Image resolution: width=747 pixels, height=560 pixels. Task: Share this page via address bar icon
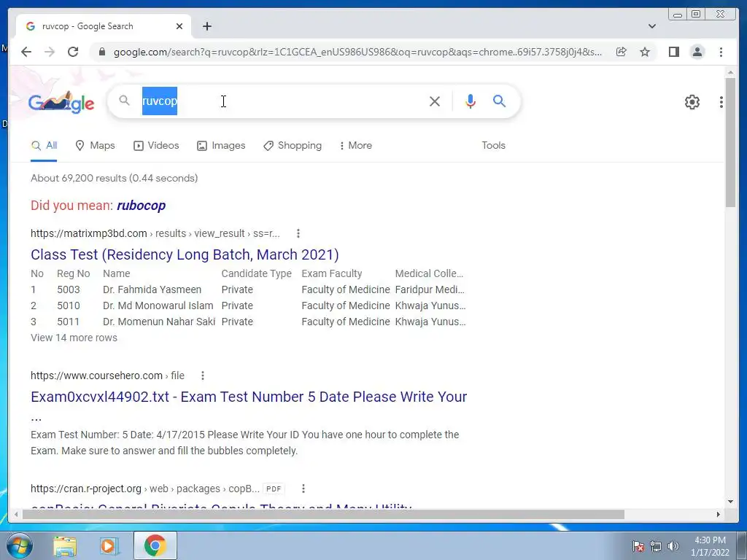click(x=622, y=52)
